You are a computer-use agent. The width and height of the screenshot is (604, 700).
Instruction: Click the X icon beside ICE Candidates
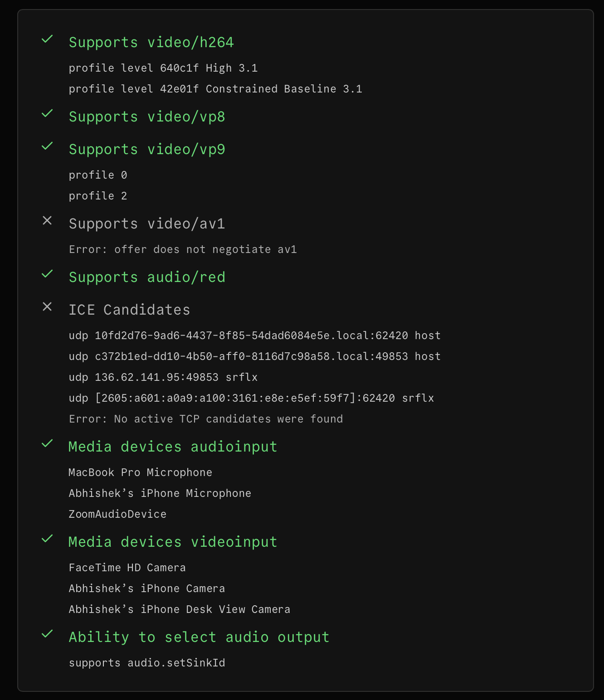tap(47, 307)
